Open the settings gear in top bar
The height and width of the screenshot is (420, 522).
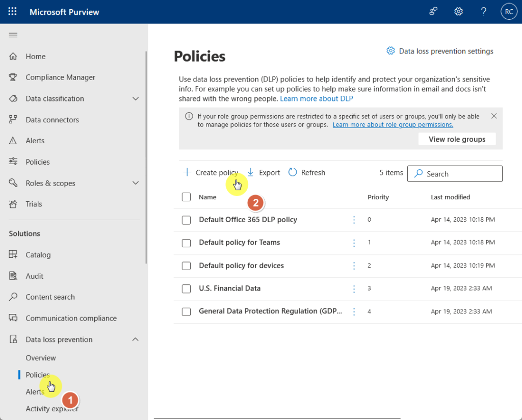[458, 12]
